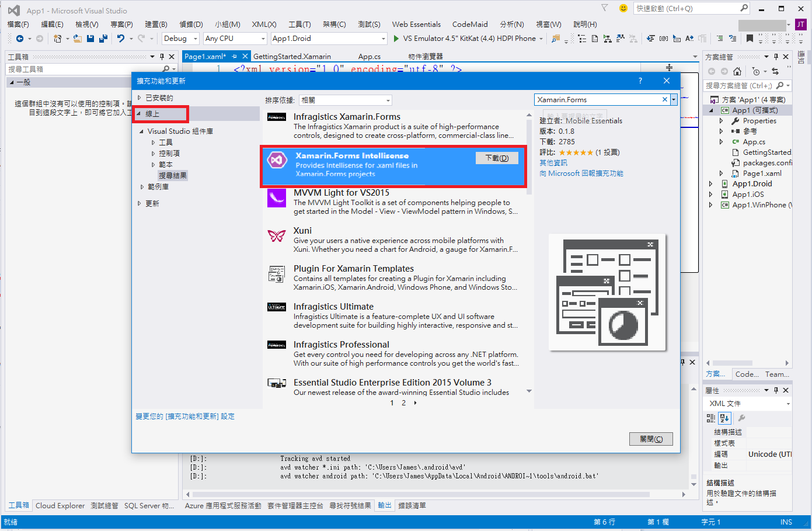The height and width of the screenshot is (531, 812).
Task: Click the next page arrow in results
Action: click(x=415, y=402)
